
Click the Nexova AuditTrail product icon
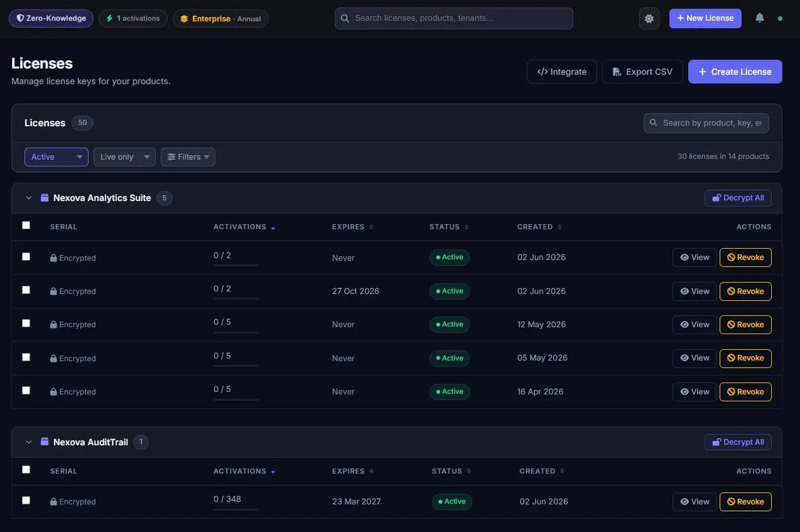coord(45,442)
